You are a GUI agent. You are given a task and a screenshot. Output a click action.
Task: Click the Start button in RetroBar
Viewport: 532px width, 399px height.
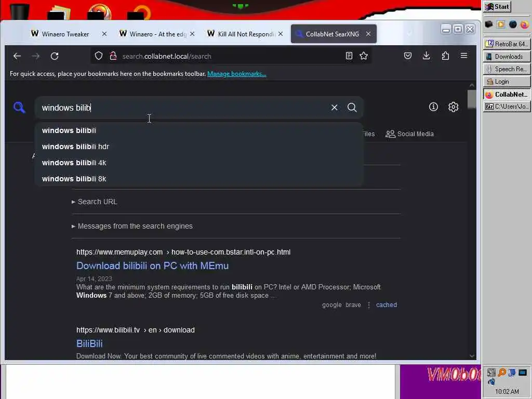(x=497, y=7)
